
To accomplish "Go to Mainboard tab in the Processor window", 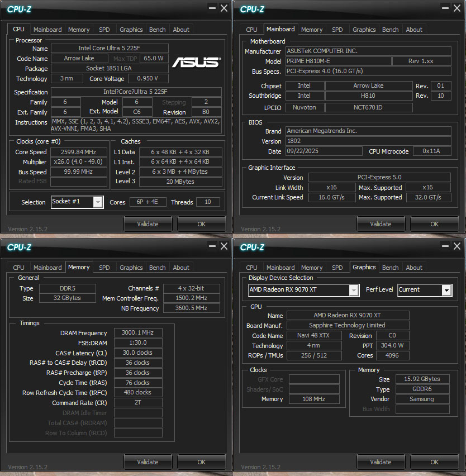I will [x=47, y=30].
